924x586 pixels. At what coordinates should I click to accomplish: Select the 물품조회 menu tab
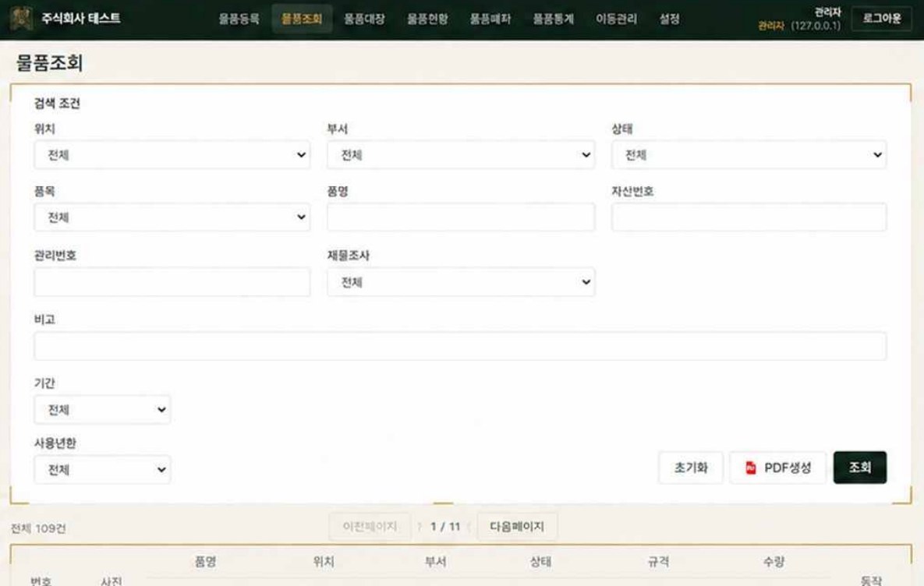(302, 19)
